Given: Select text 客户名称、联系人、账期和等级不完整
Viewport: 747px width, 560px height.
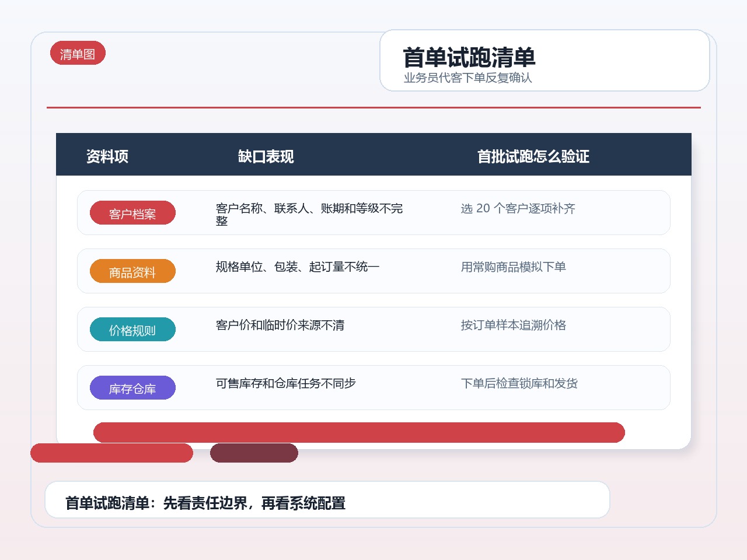Looking at the screenshot, I should point(309,214).
